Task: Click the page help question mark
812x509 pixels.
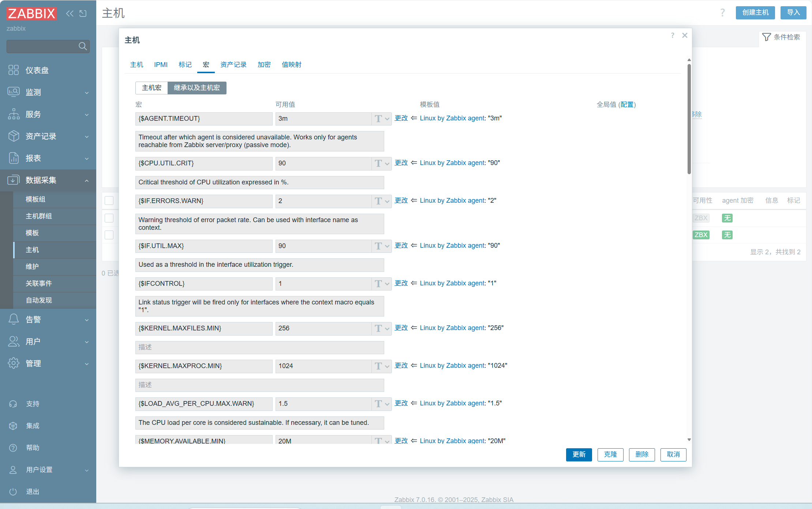Action: (722, 13)
